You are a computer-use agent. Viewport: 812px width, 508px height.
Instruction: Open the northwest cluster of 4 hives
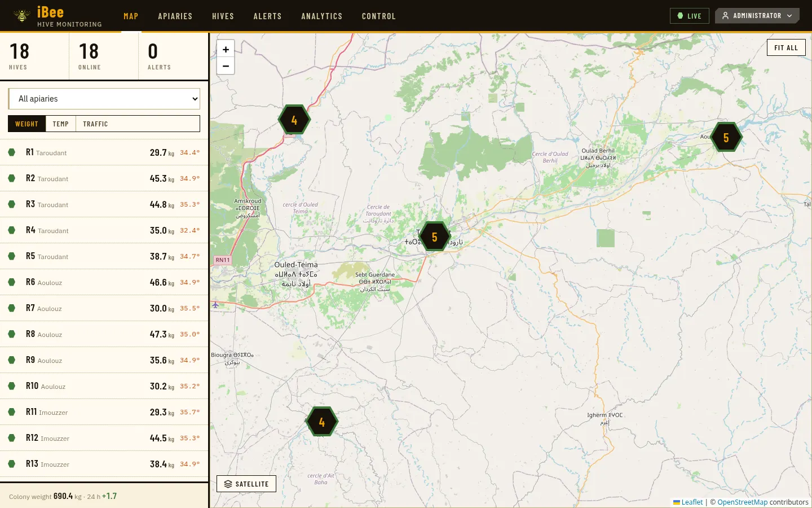pos(294,120)
